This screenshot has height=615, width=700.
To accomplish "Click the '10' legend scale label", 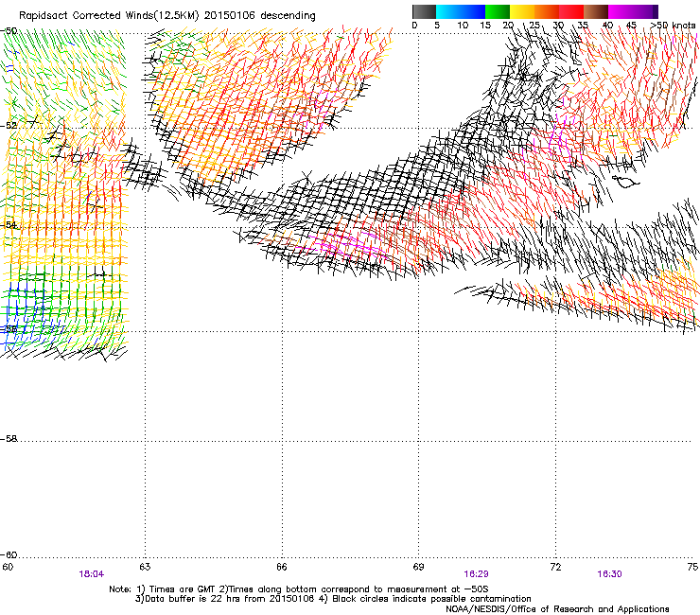I will [x=463, y=26].
